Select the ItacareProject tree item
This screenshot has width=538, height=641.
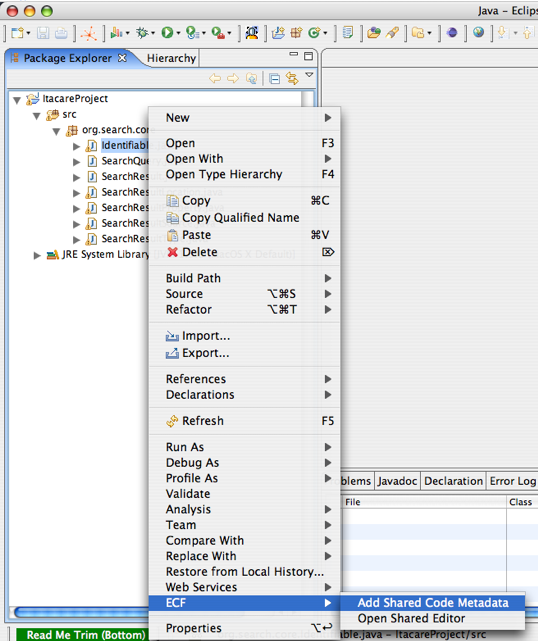pyautogui.click(x=75, y=99)
